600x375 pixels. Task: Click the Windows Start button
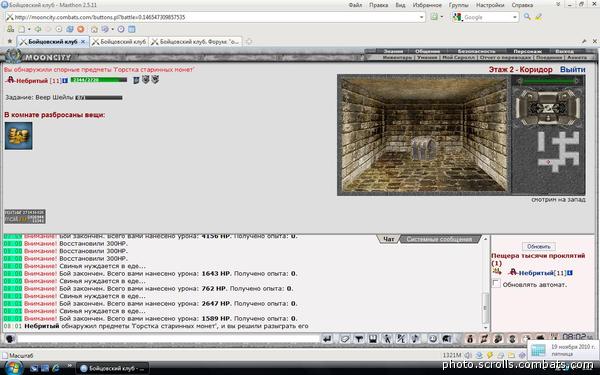click(x=13, y=368)
